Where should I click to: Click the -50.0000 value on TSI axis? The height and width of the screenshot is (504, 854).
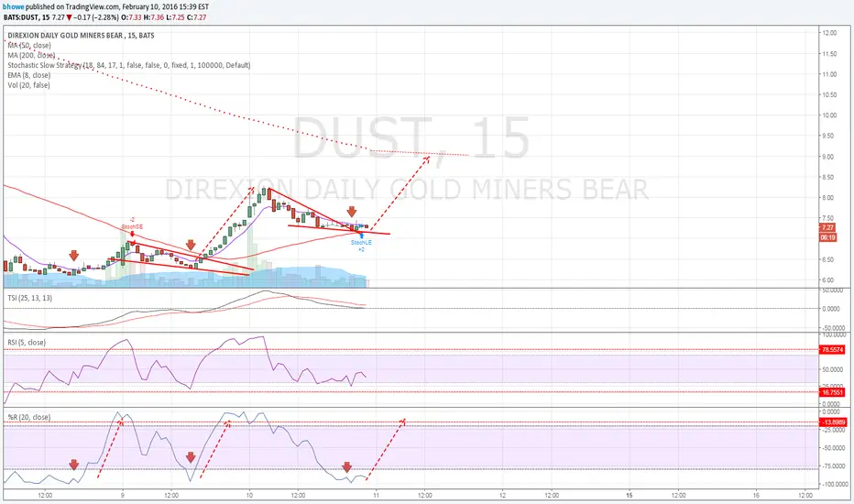click(834, 328)
